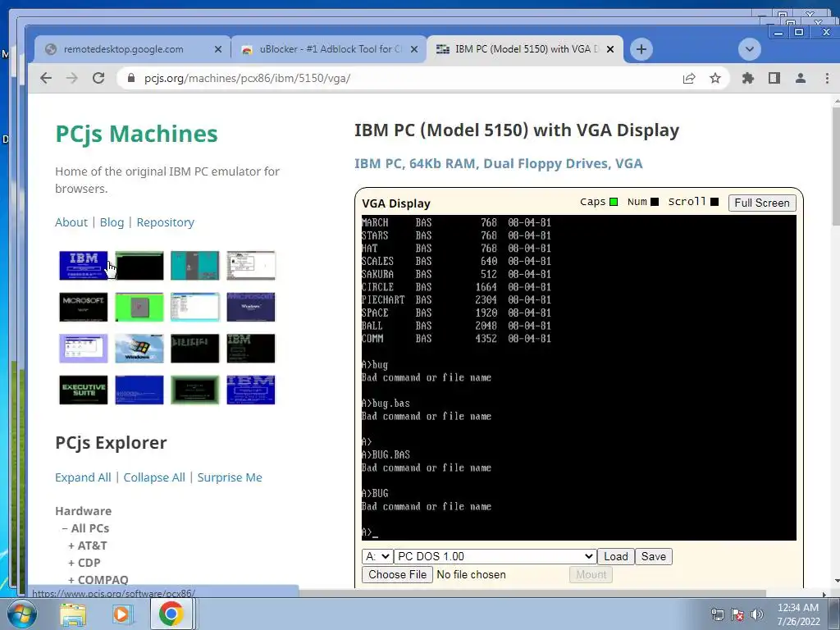Screen dimensions: 840x630
Task: Open the purple-bordered desktop thumbnail
Action: [84, 348]
